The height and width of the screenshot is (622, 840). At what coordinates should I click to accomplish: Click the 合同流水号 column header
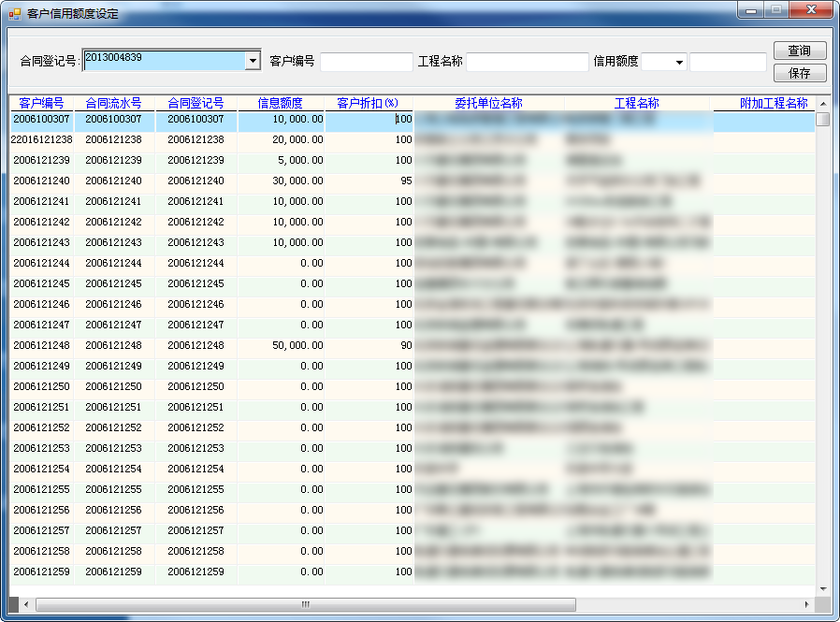(113, 103)
